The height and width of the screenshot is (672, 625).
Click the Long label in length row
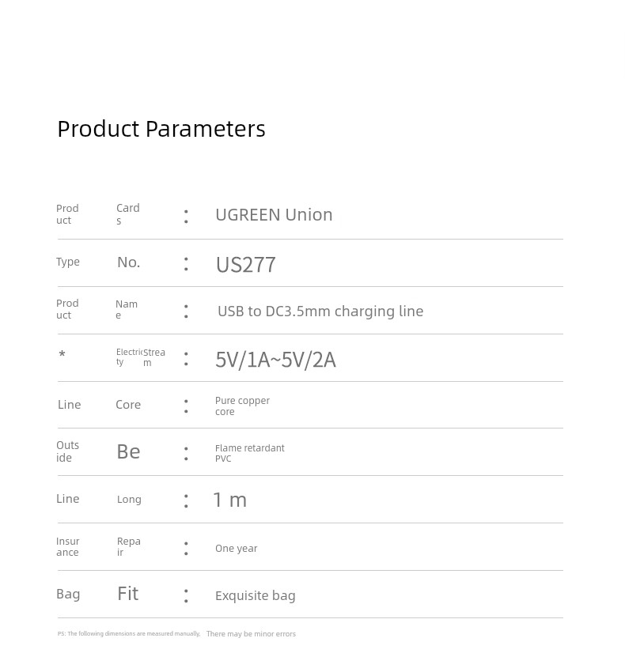pyautogui.click(x=129, y=500)
